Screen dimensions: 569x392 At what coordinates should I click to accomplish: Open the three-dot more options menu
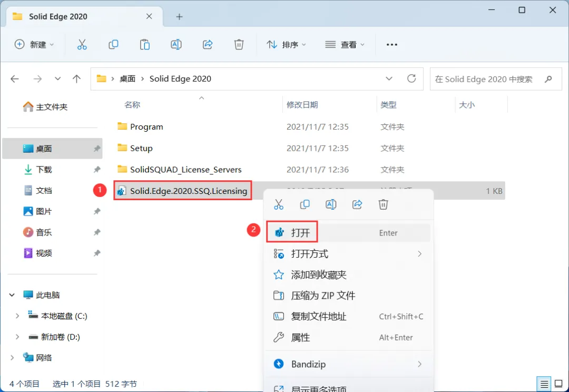pos(392,45)
